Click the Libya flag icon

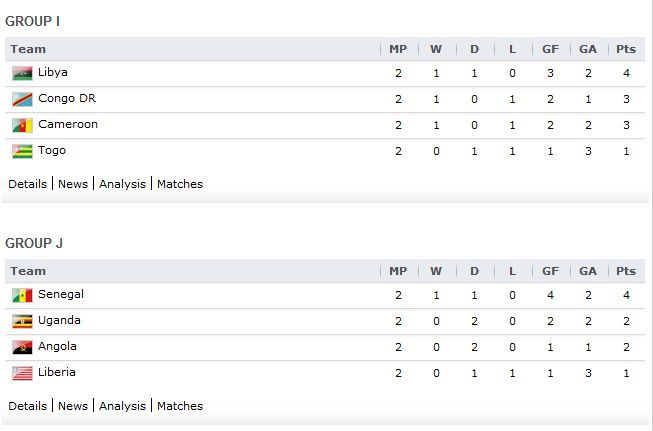click(22, 73)
